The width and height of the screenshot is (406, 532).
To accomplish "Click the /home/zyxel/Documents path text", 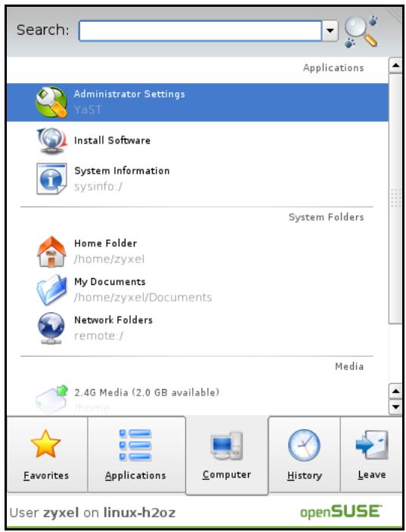I will pos(143,297).
